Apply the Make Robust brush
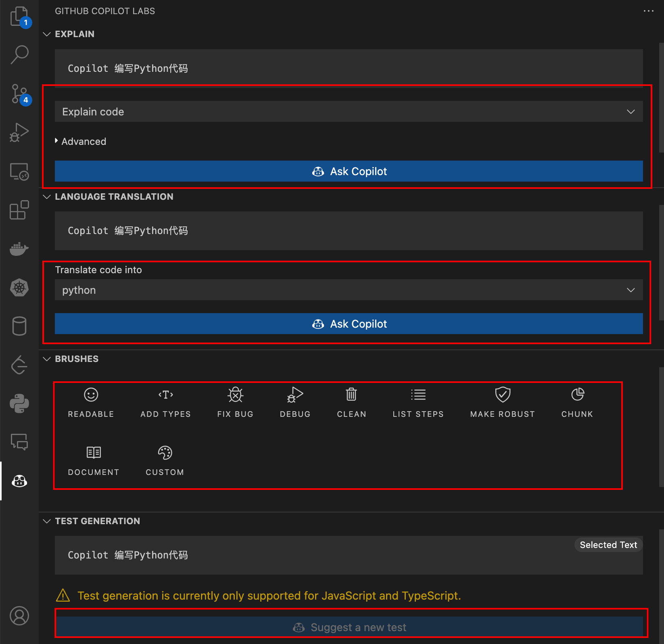This screenshot has width=664, height=644. 503,403
